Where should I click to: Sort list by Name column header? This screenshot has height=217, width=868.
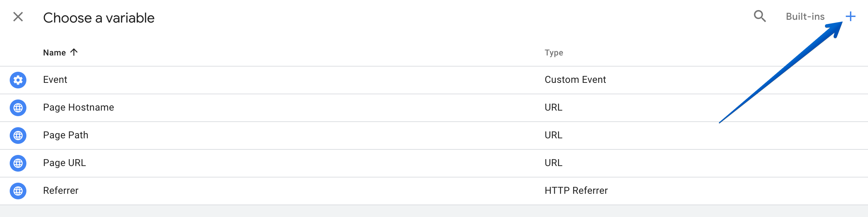(x=55, y=53)
